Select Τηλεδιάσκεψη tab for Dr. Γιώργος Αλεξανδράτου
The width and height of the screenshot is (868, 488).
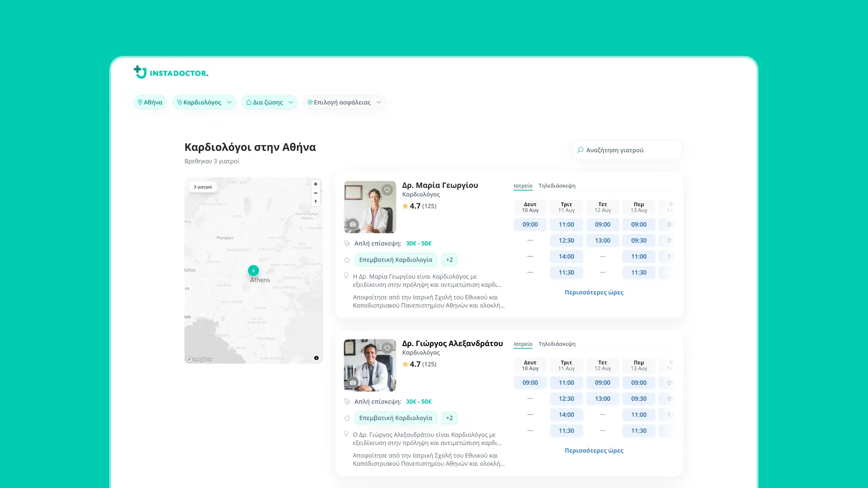pyautogui.click(x=557, y=344)
